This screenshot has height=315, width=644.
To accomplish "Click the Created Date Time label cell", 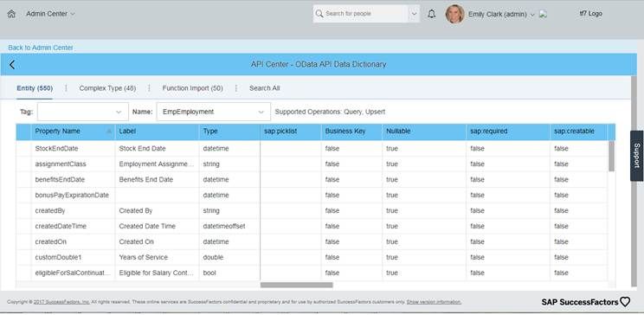I will tap(157, 226).
